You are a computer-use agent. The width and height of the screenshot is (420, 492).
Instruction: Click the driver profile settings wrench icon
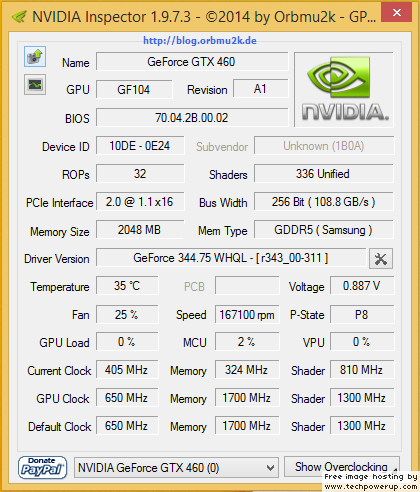click(x=381, y=258)
